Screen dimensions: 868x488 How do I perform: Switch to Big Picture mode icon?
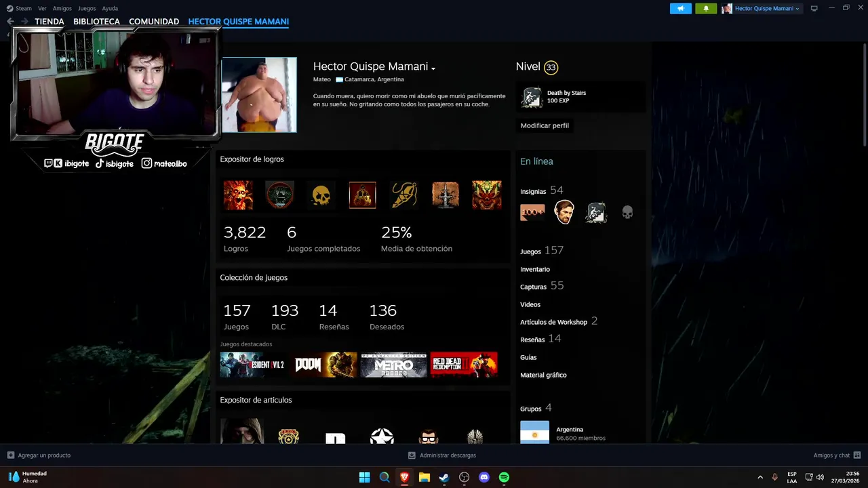[x=814, y=8]
